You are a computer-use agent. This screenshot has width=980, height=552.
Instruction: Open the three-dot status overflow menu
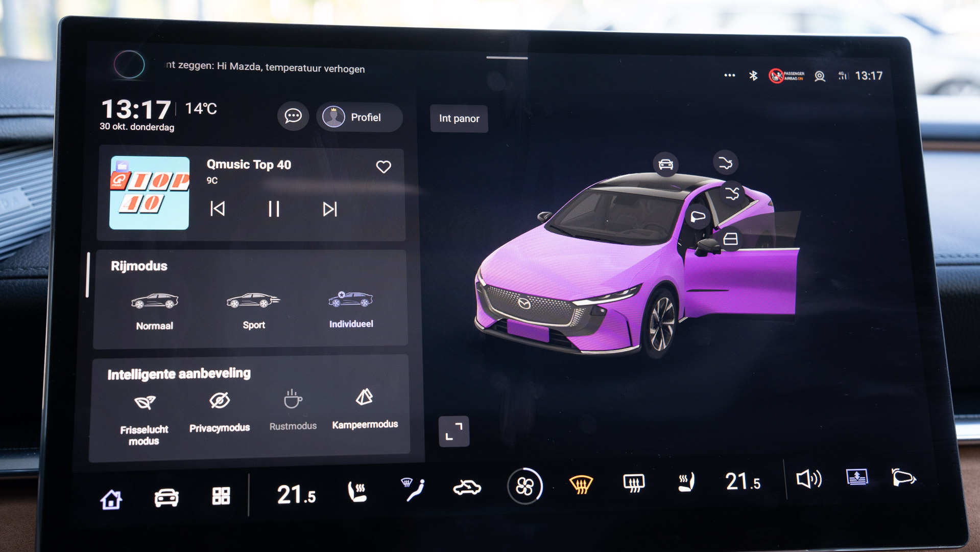click(729, 76)
